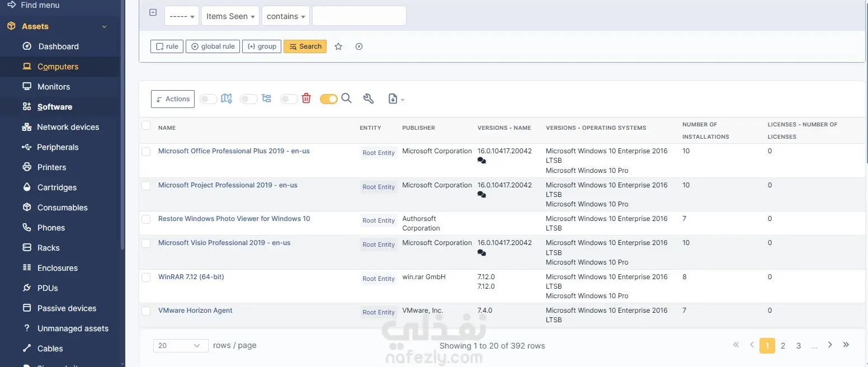Toggle the tree view switch
The width and height of the screenshot is (868, 367).
[x=248, y=99]
